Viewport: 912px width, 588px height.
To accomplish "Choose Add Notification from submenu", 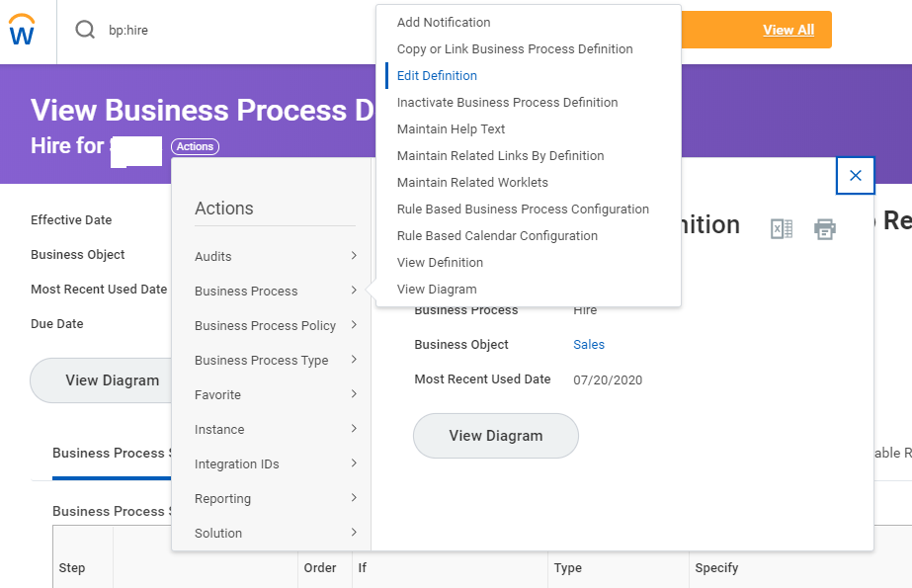I will click(444, 22).
